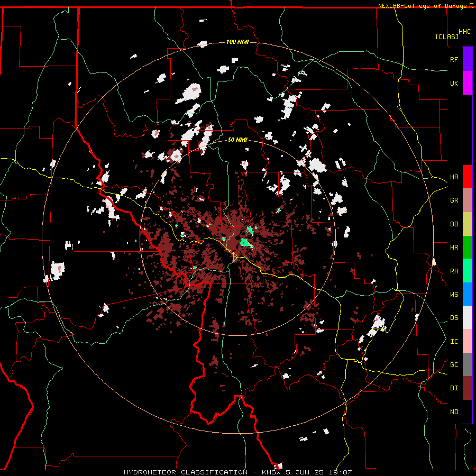This screenshot has height=476, width=476.
Task: Select the GR pink legend color
Action: 467,200
